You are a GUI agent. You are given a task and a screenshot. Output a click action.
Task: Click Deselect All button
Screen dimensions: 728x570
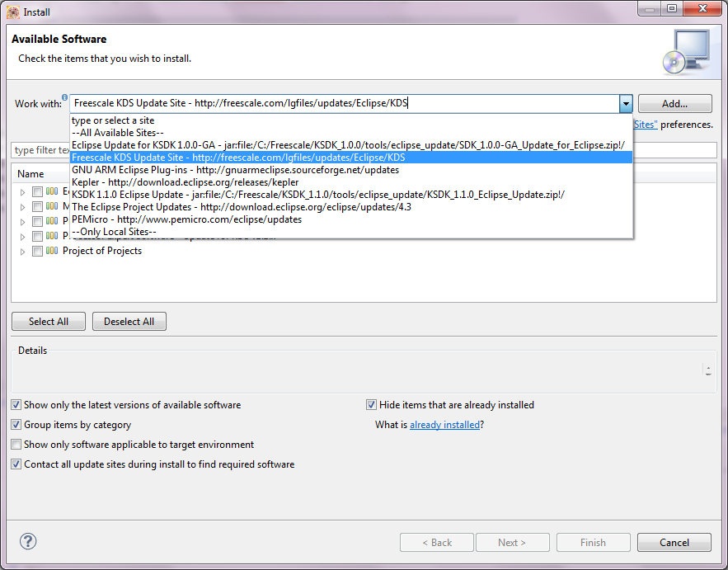[x=129, y=322]
